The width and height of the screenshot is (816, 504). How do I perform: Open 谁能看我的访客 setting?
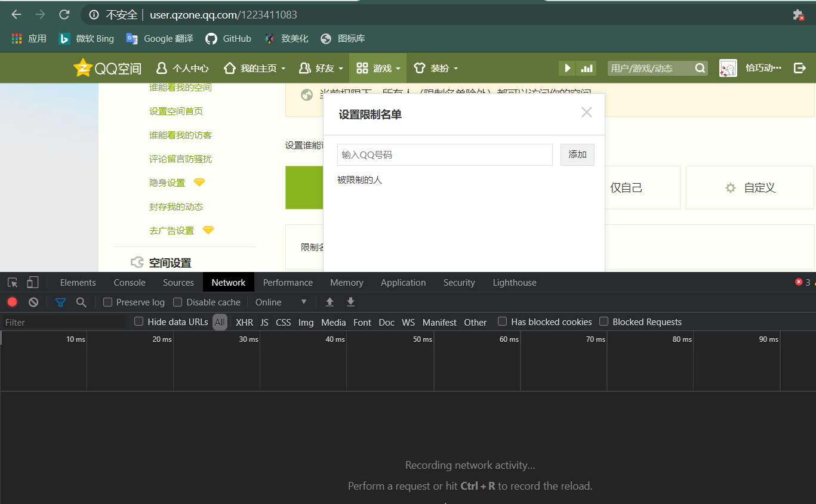(180, 135)
